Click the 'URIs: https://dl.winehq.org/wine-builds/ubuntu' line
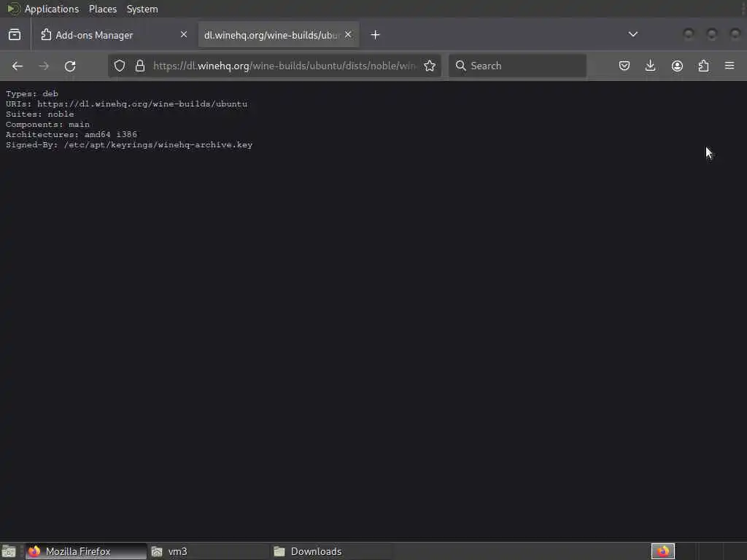Image resolution: width=747 pixels, height=560 pixels. click(x=127, y=104)
